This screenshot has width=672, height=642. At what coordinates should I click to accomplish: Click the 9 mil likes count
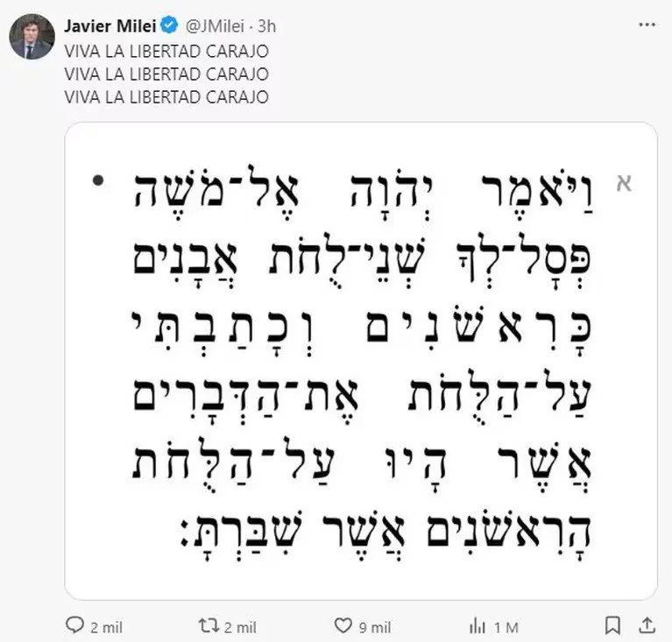click(x=376, y=627)
